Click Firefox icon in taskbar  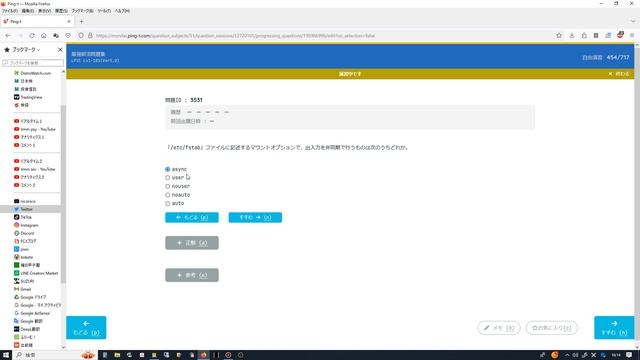pos(203,355)
